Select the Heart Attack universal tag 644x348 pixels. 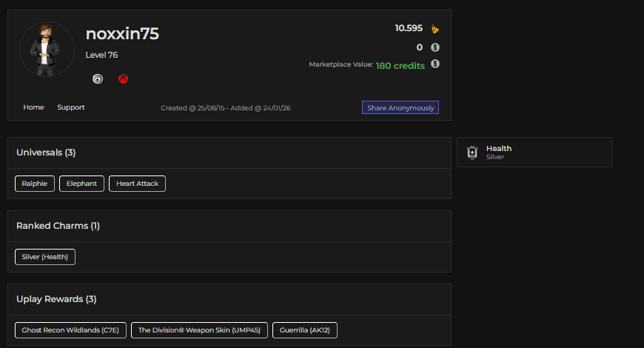137,184
